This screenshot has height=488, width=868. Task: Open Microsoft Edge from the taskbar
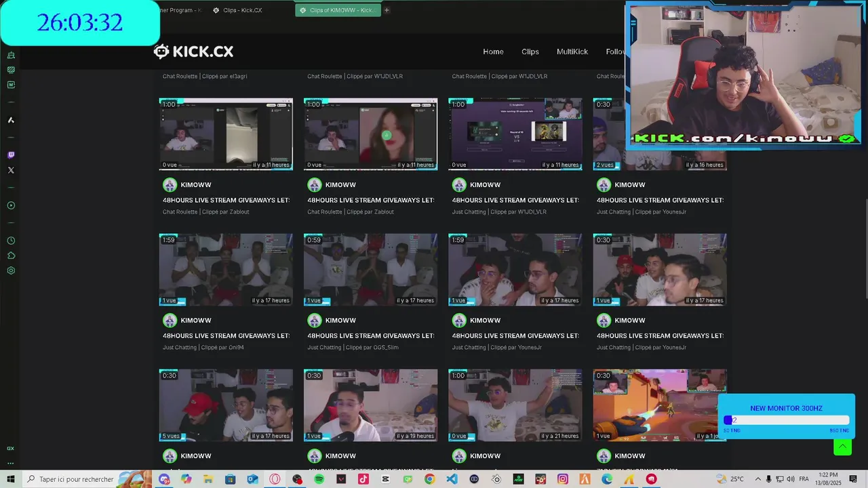tap(606, 479)
